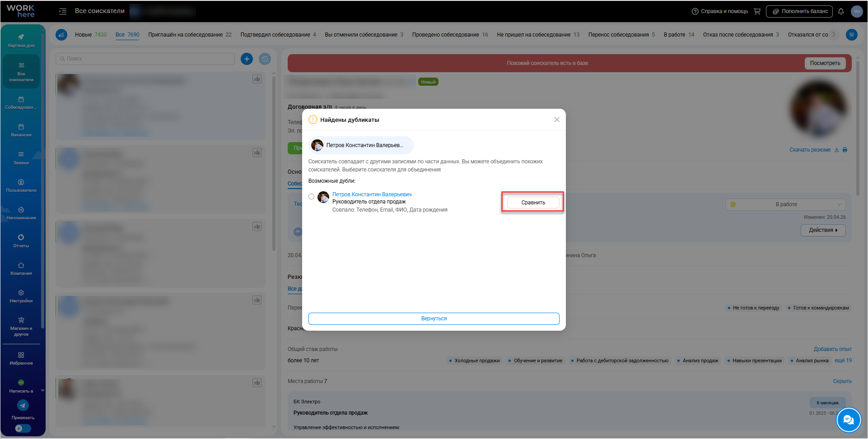The width and height of the screenshot is (868, 439).
Task: Select Проведено собеседование tab
Action: tap(450, 35)
